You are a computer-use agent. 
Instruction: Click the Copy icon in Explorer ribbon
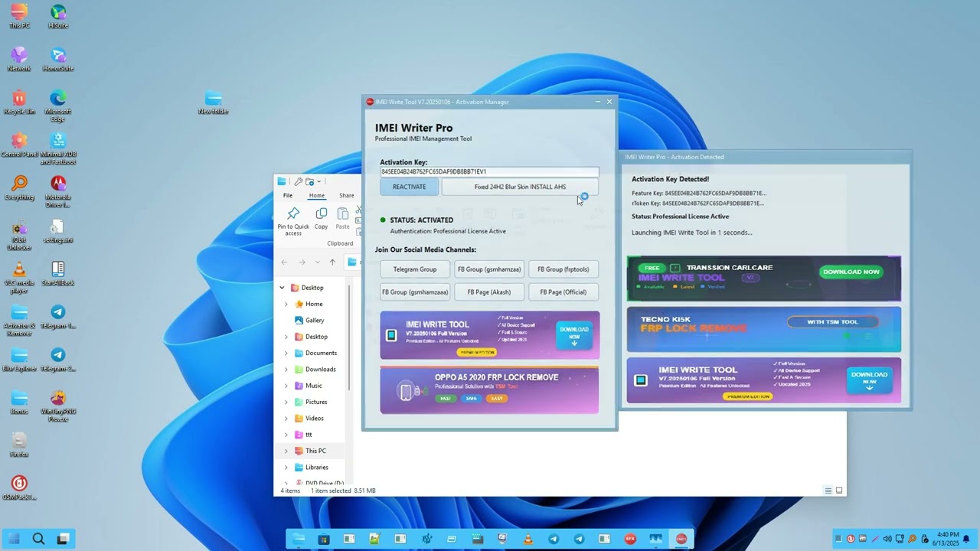pos(321,218)
